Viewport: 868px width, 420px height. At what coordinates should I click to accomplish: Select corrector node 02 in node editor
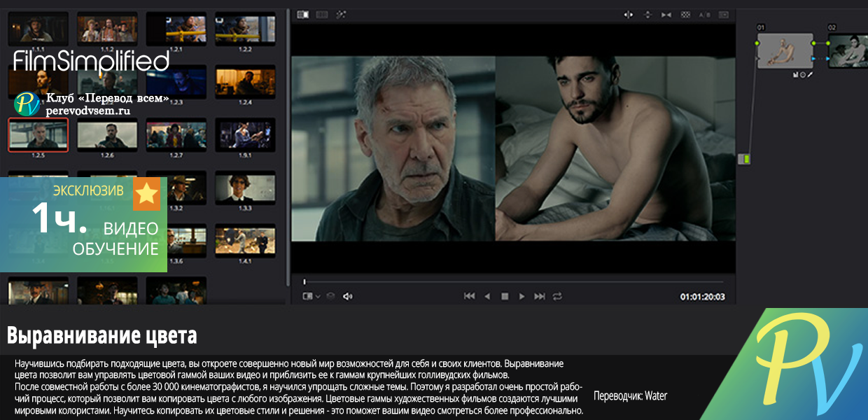848,51
